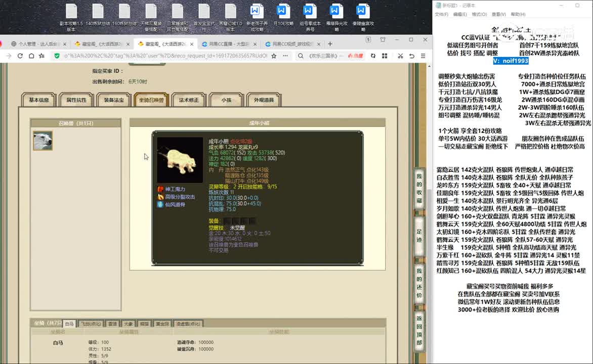Viewport: 593px width, 364px height.
Task: Go to the browser home page
Action: point(31,56)
